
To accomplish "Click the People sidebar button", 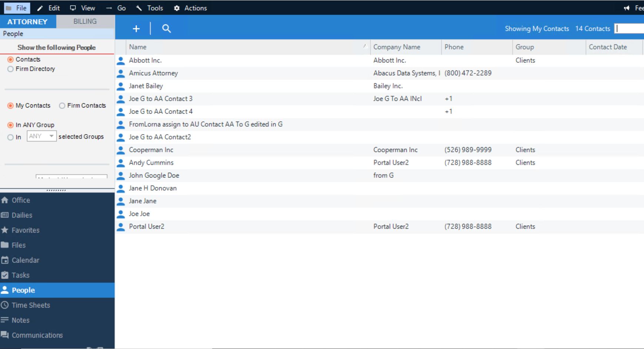I will click(23, 290).
